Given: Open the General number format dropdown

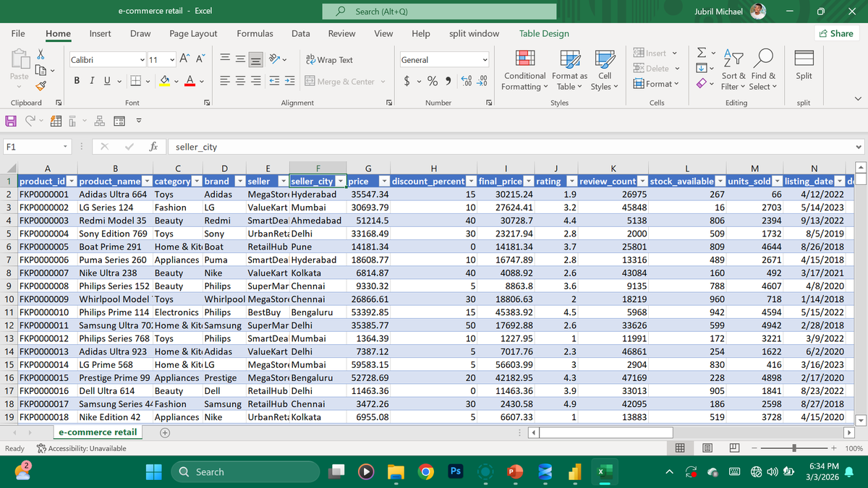Looking at the screenshot, I should (484, 60).
